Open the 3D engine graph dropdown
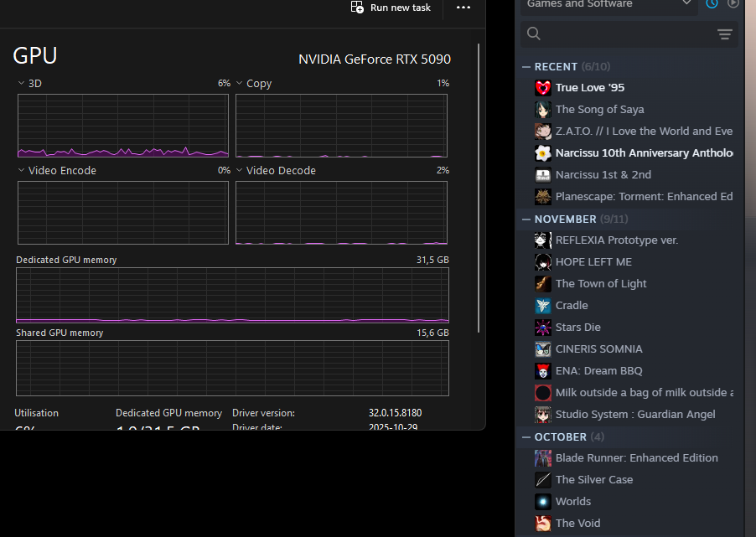Viewport: 756px width, 537px height. 21,83
